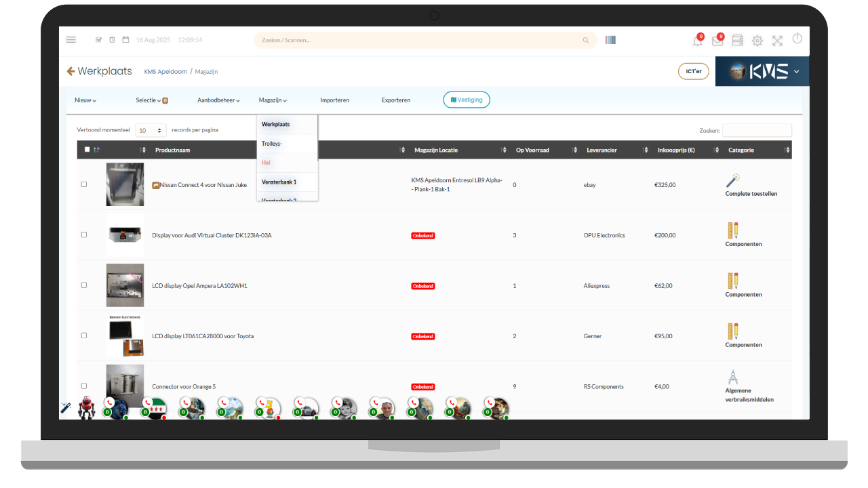The image size is (868, 488).
Task: Click the Vestiging button
Action: pos(467,100)
